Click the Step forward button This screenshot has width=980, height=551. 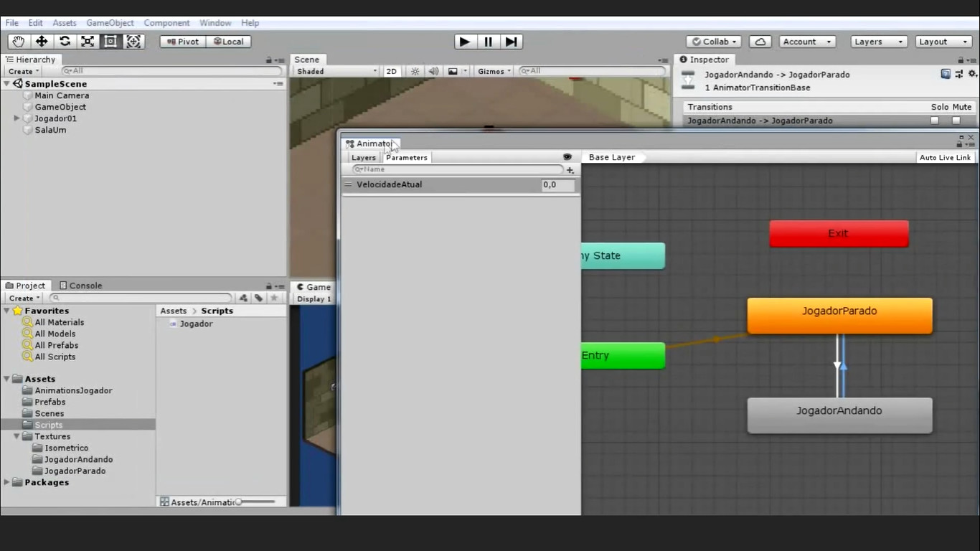(x=511, y=42)
